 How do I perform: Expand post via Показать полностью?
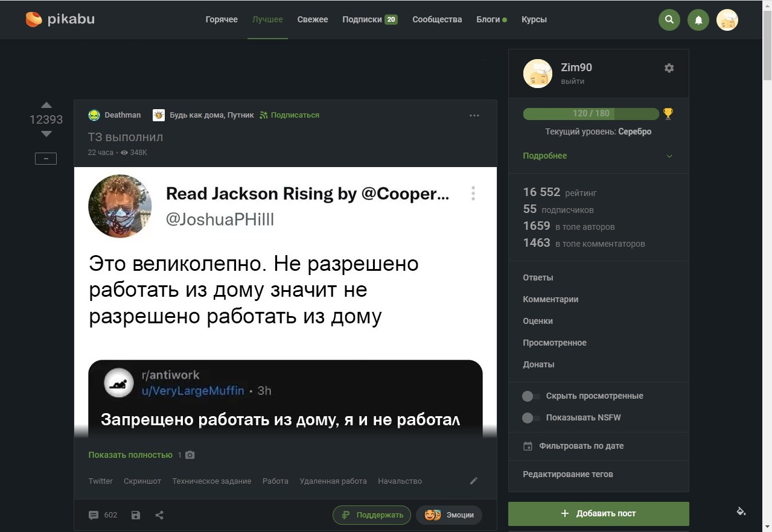[x=130, y=455]
